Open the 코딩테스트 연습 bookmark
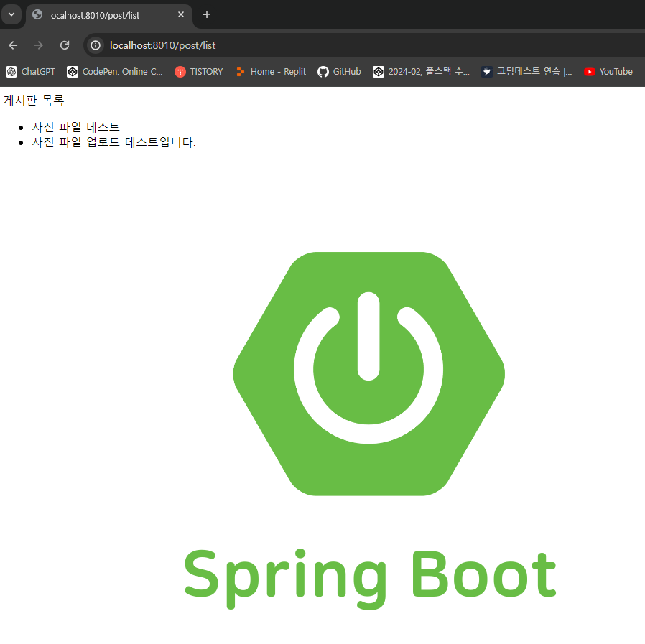 (527, 72)
